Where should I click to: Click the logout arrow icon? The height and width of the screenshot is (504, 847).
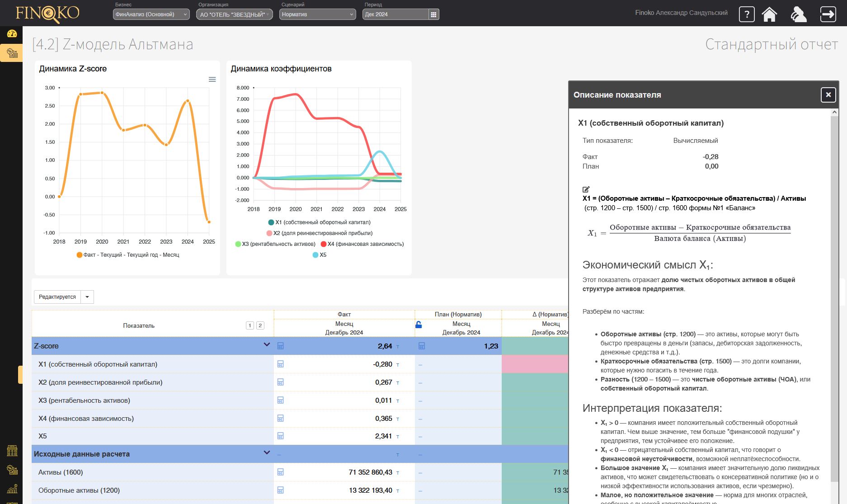[828, 14]
